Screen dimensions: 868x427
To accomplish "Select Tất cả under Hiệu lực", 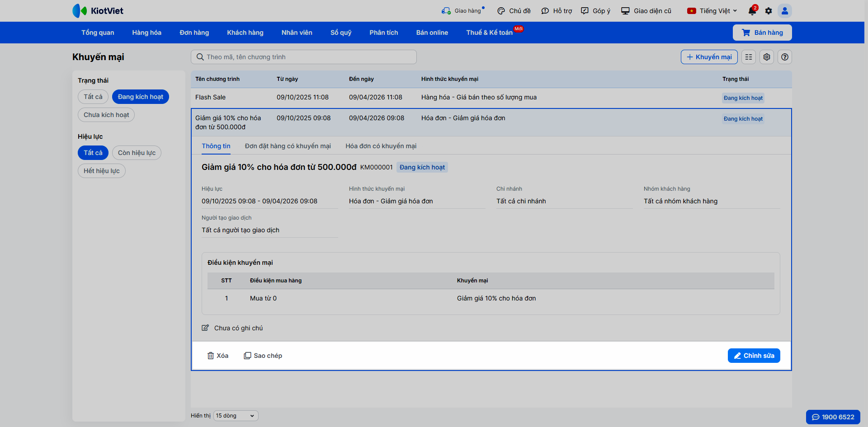I will pos(93,153).
